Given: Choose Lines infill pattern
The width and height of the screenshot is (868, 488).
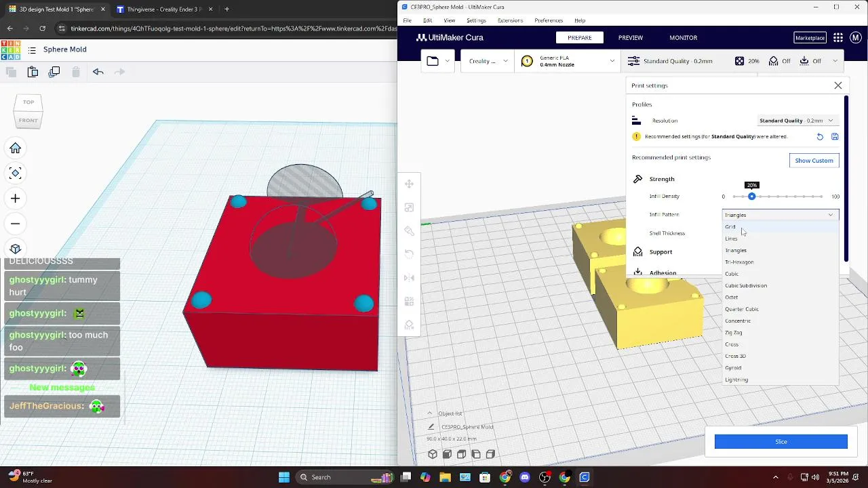Looking at the screenshot, I should point(781,239).
